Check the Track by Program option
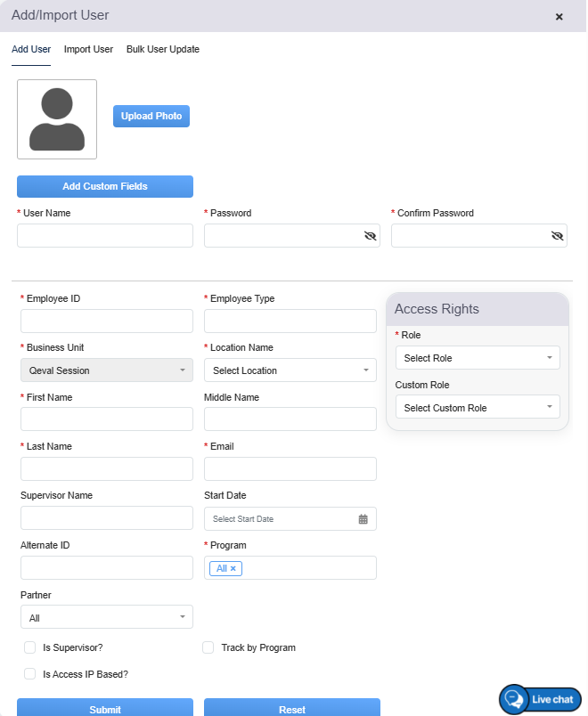The height and width of the screenshot is (716, 588). click(x=208, y=647)
